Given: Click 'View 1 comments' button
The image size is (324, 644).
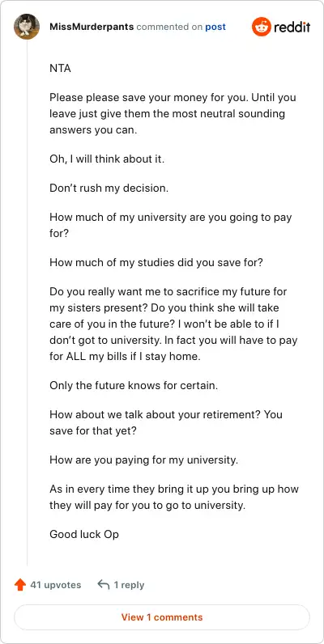Looking at the screenshot, I should pyautogui.click(x=162, y=616).
